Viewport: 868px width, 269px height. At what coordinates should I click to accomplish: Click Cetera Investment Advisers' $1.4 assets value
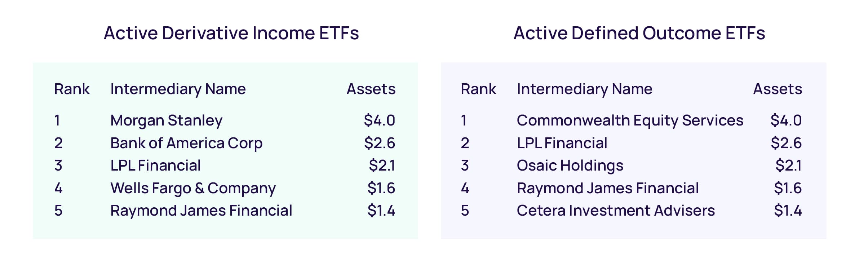(x=788, y=211)
